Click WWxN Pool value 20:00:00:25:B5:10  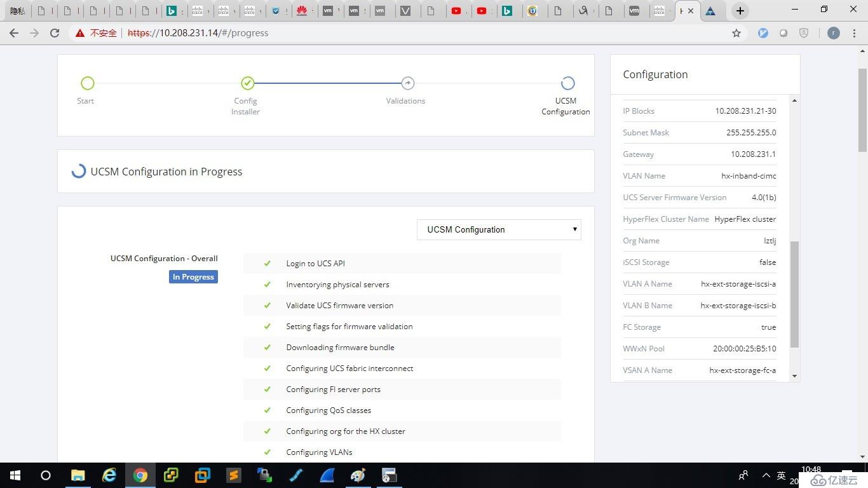[744, 348]
